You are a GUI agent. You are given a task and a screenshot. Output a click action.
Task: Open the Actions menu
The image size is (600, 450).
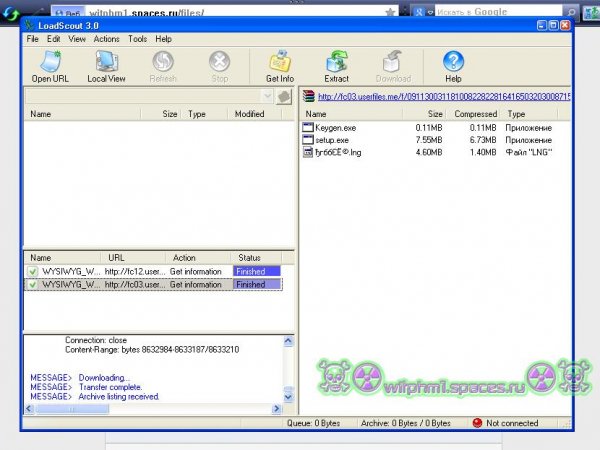pyautogui.click(x=106, y=39)
